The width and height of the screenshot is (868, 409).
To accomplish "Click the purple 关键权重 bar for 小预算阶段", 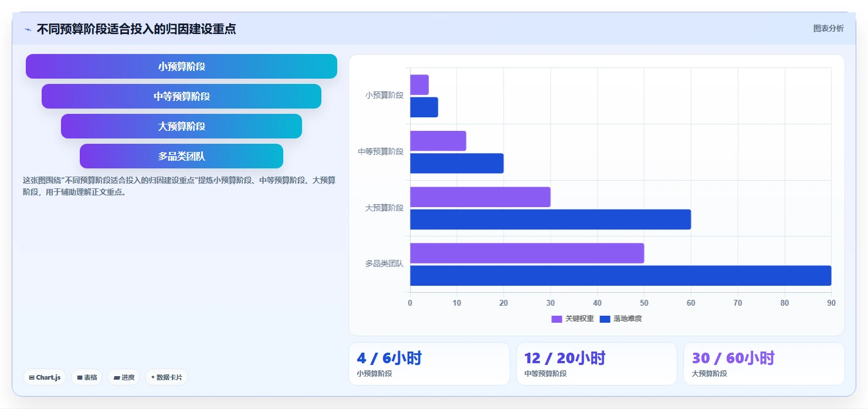I will (x=419, y=84).
